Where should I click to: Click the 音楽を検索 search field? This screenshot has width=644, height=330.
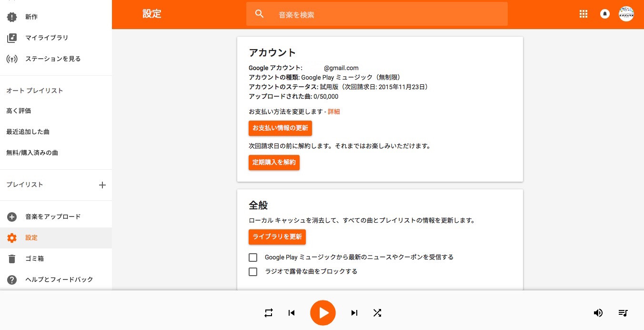[x=377, y=15]
